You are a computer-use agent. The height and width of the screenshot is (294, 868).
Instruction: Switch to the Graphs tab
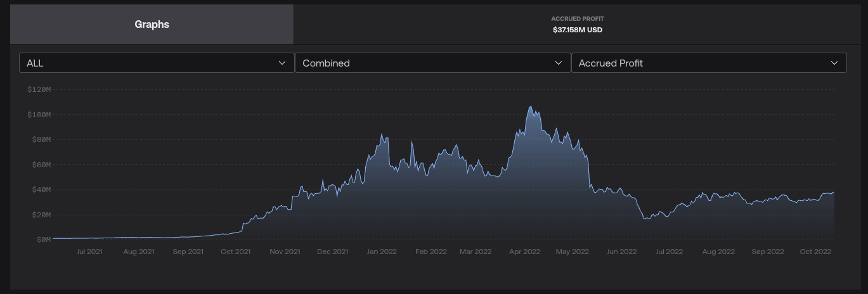tap(152, 25)
